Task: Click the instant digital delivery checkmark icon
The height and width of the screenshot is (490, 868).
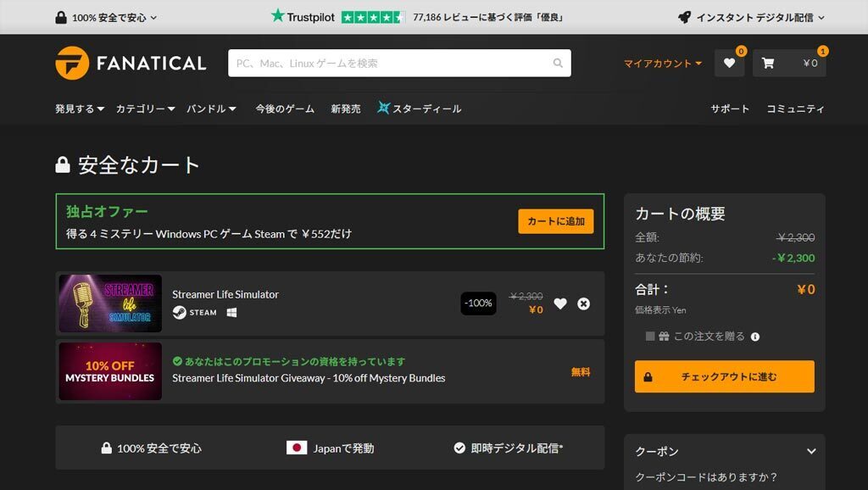Action: click(459, 448)
